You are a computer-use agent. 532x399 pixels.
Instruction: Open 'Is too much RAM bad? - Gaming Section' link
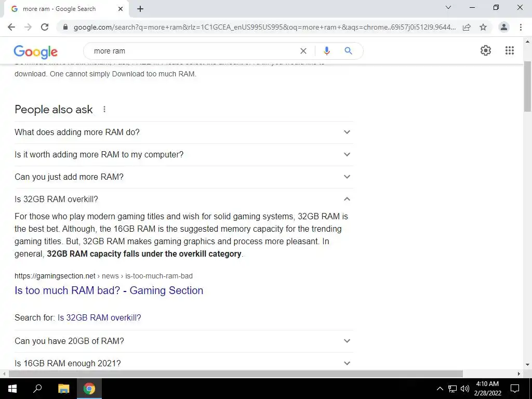coord(109,290)
